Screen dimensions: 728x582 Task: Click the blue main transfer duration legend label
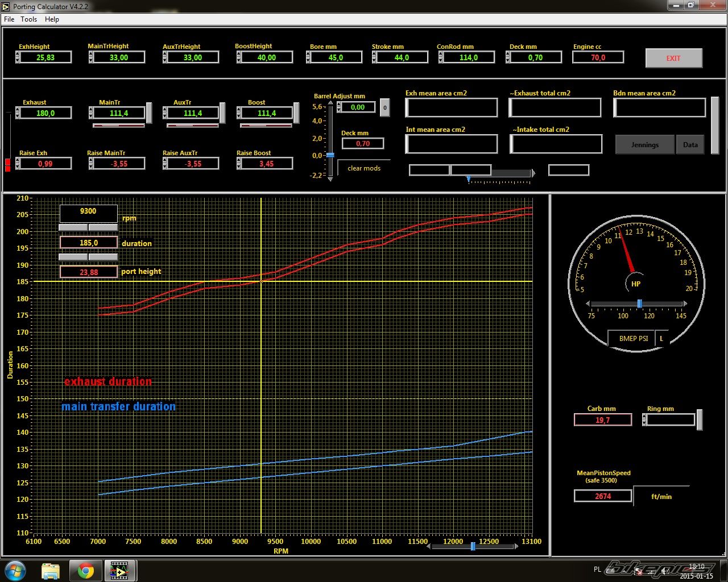[x=118, y=407]
